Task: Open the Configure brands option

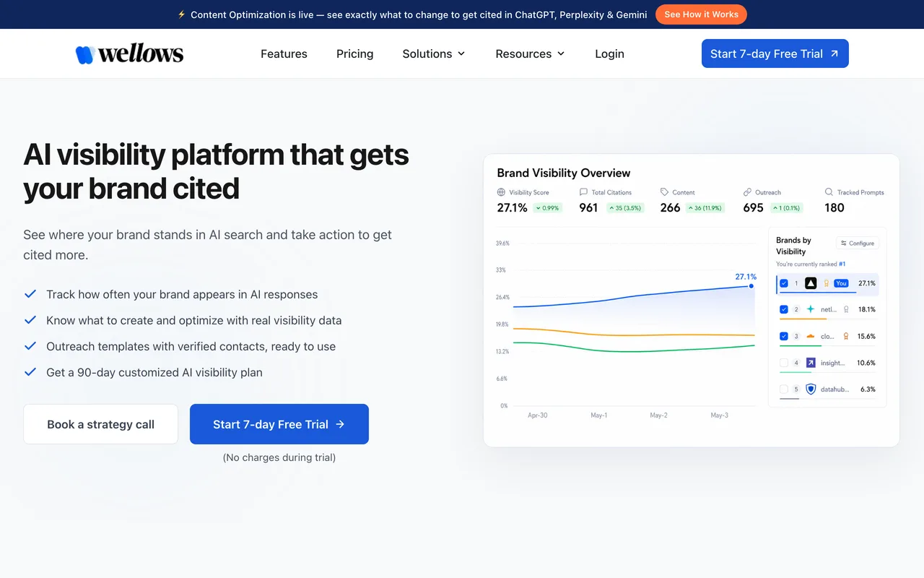Action: (858, 243)
